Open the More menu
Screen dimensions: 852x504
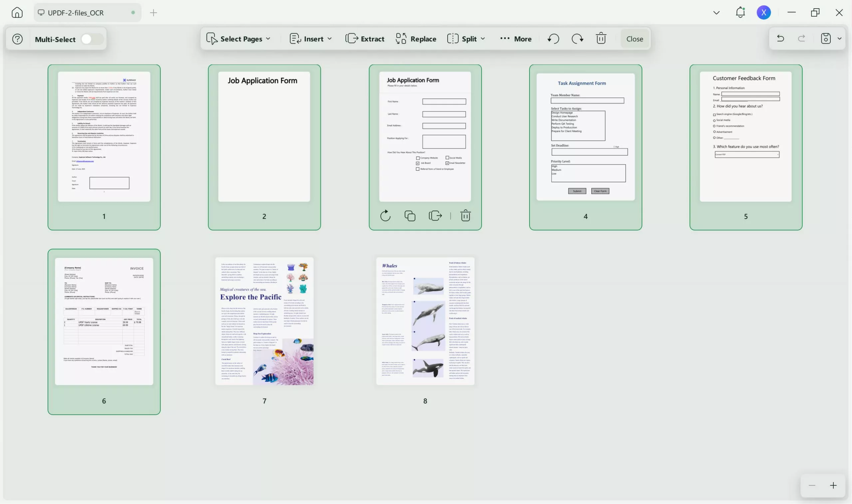tap(515, 39)
